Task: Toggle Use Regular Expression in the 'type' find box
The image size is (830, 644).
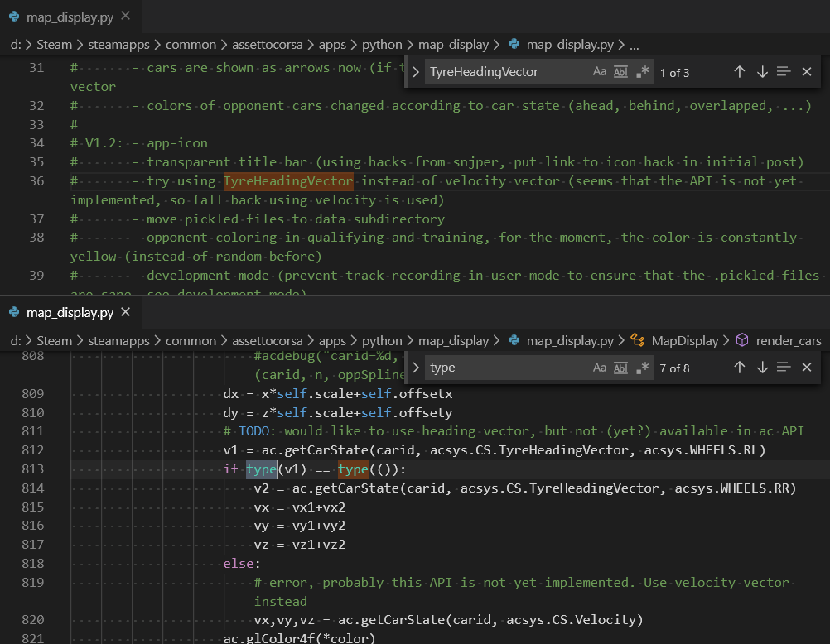Action: tap(642, 368)
